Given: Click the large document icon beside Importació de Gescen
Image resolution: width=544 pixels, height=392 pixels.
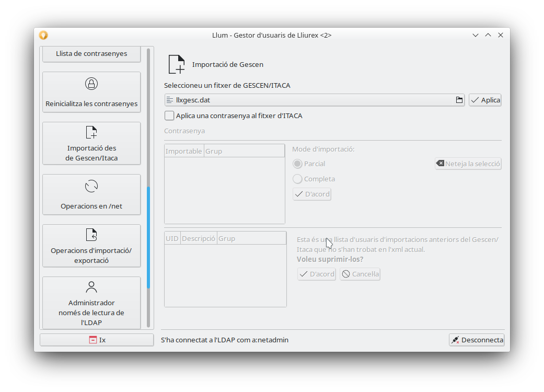Looking at the screenshot, I should click(177, 64).
